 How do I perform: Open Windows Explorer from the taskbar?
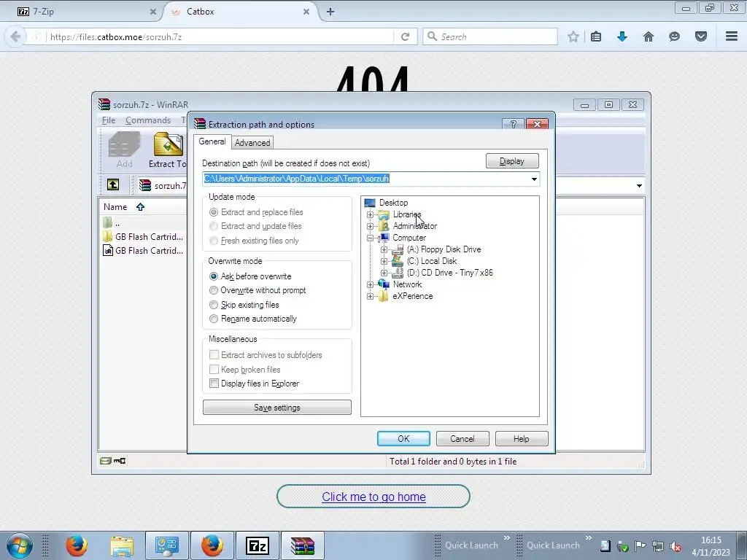point(122,545)
